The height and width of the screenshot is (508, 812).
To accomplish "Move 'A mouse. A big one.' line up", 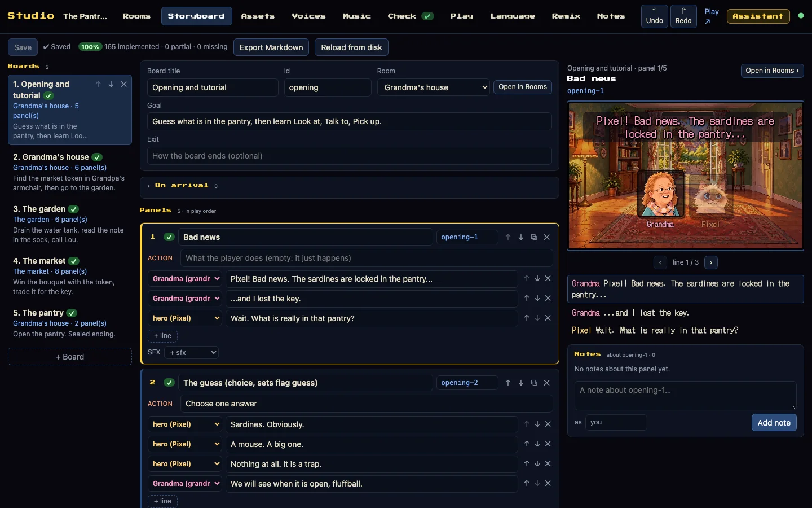I will tap(527, 444).
